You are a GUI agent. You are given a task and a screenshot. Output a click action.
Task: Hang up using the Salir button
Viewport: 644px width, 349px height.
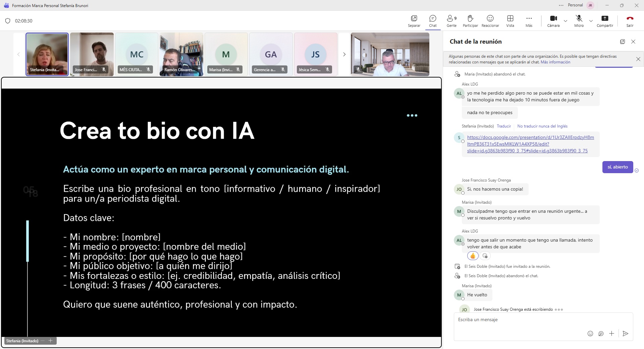pyautogui.click(x=630, y=18)
